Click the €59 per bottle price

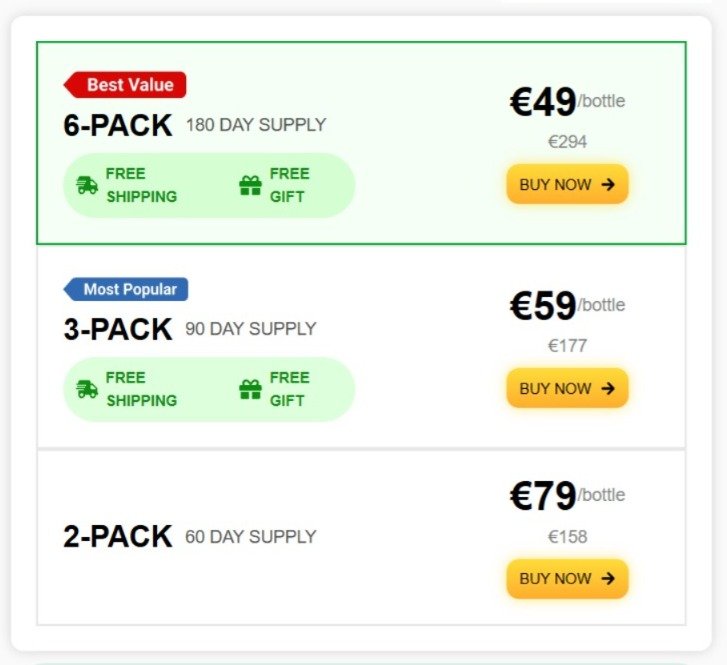(x=544, y=306)
